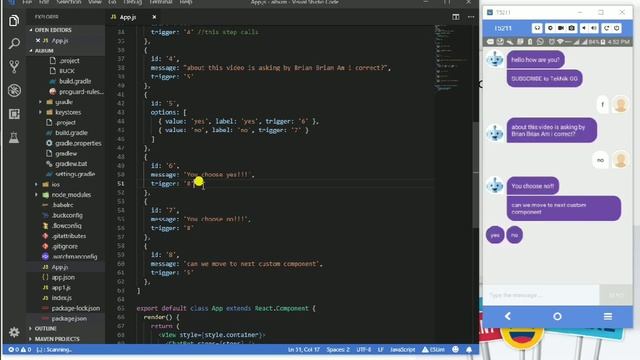Tap the 'no' option bubble in chat
Screen dimensions: 640x360
(515, 235)
